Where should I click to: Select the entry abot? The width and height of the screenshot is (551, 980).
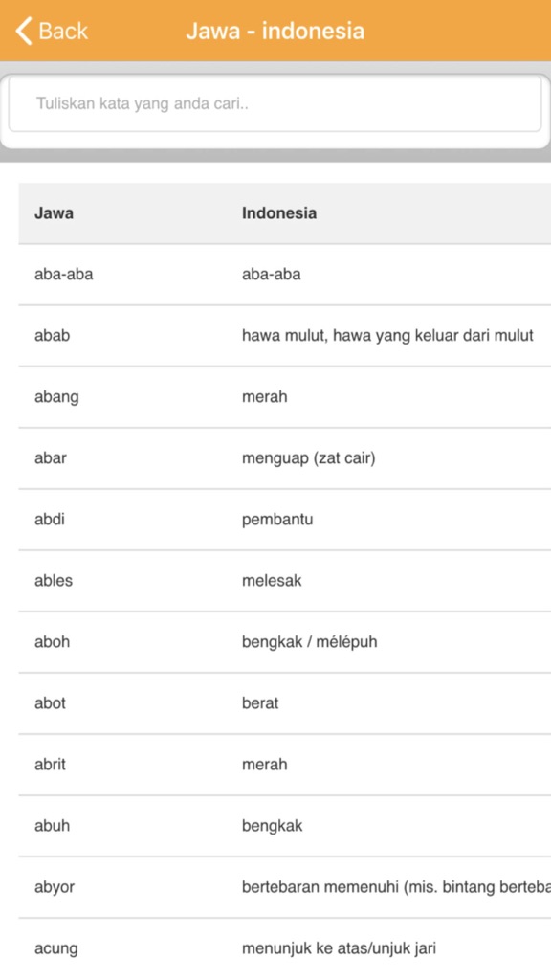tap(49, 702)
